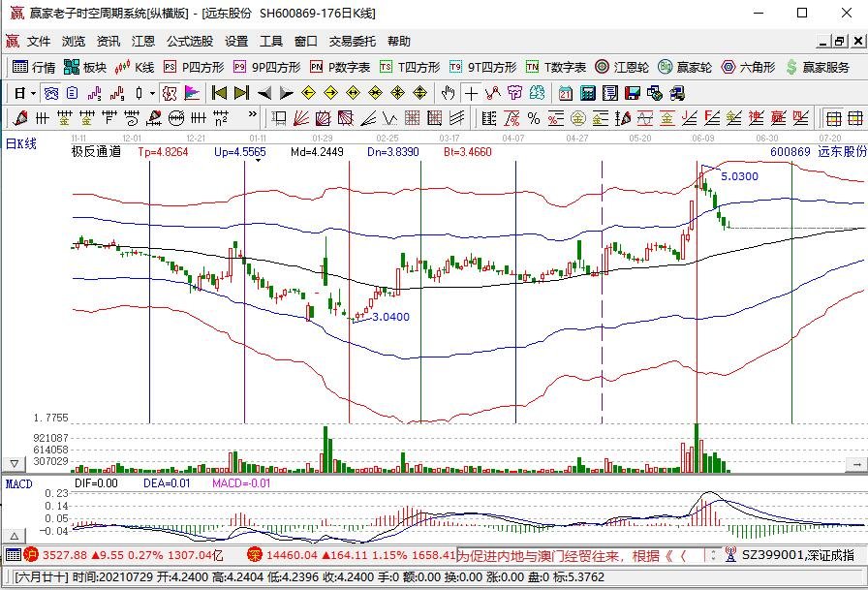Jump to first bar with skip-to-start icon
Image resolution: width=868 pixels, height=590 pixels.
tap(219, 94)
